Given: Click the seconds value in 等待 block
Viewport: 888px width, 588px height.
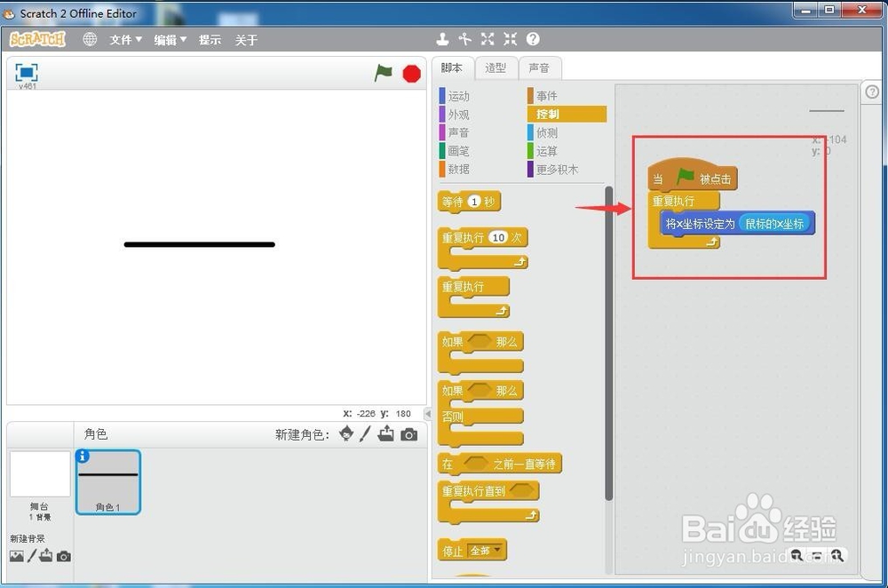Looking at the screenshot, I should click(x=474, y=201).
